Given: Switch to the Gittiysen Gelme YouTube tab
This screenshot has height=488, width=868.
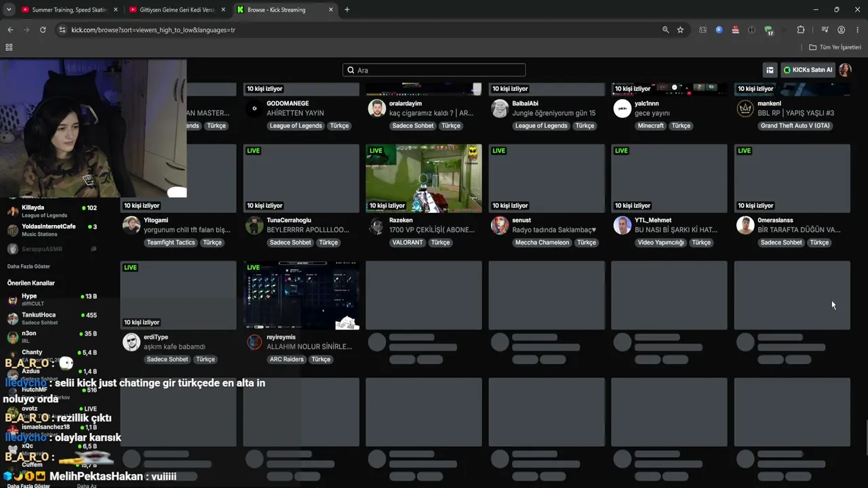Looking at the screenshot, I should [x=178, y=9].
